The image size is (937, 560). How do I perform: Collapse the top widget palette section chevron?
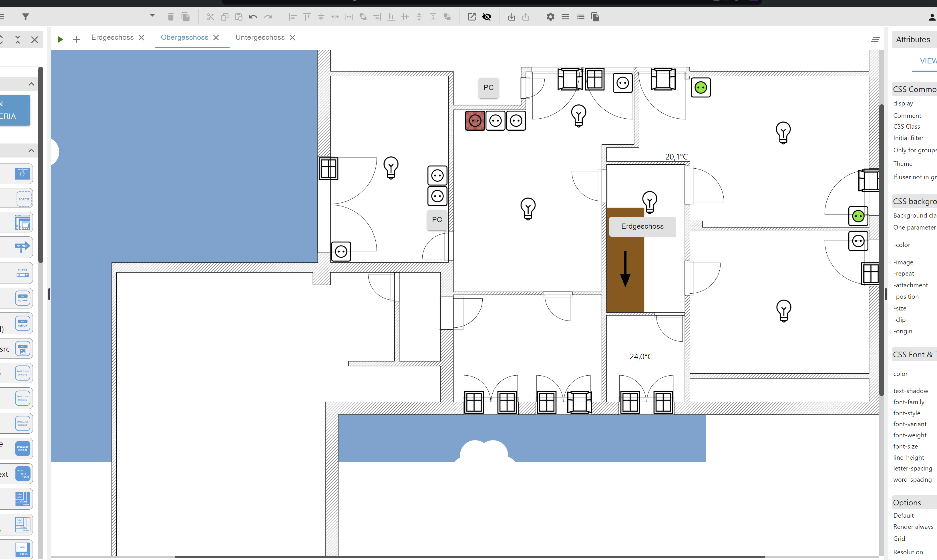click(x=31, y=84)
